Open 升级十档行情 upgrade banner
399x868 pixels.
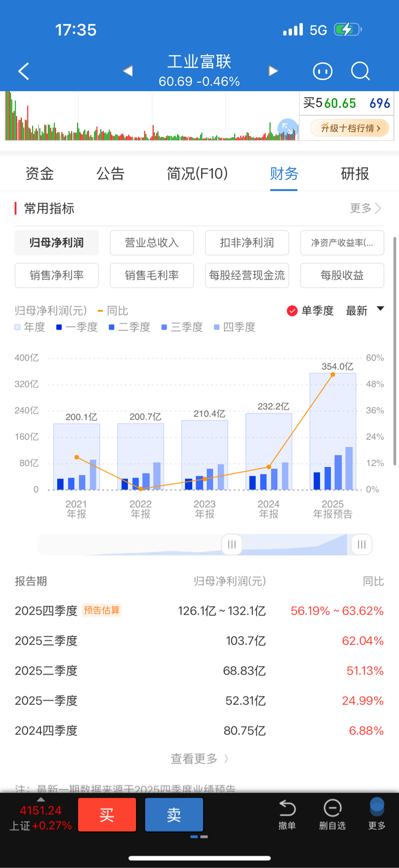(x=349, y=128)
